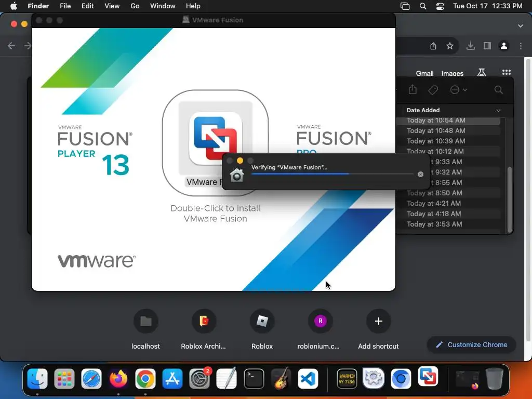Open Finder from the dock

pos(37,378)
